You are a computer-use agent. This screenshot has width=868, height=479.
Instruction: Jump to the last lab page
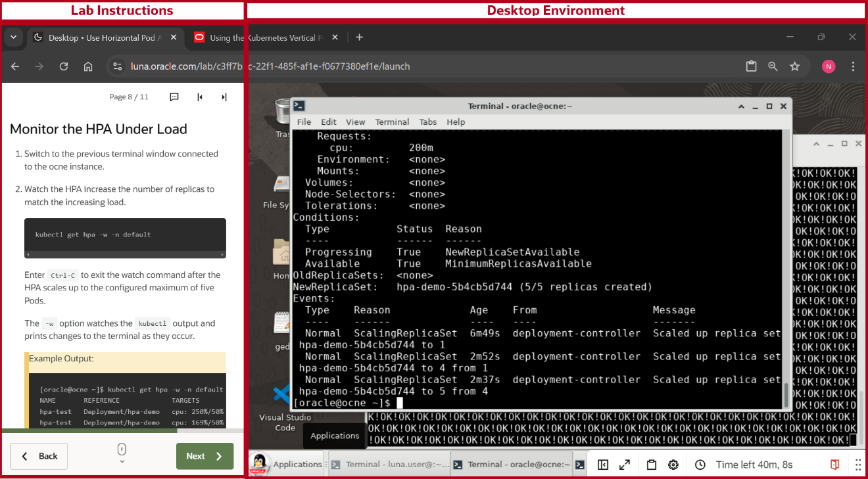[224, 97]
